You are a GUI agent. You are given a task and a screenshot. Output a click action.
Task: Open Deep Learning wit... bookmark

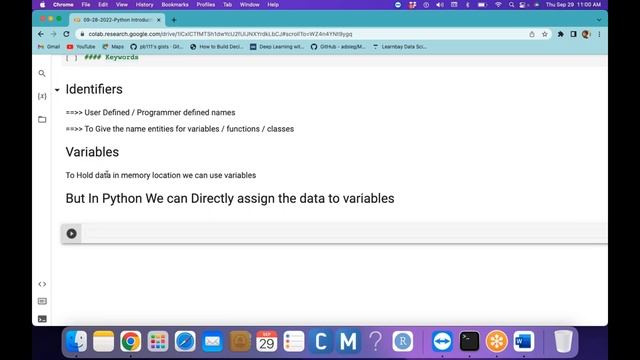click(277, 47)
